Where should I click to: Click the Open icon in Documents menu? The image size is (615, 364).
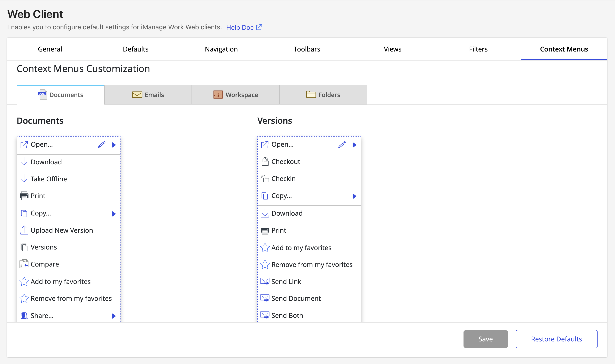tap(24, 145)
